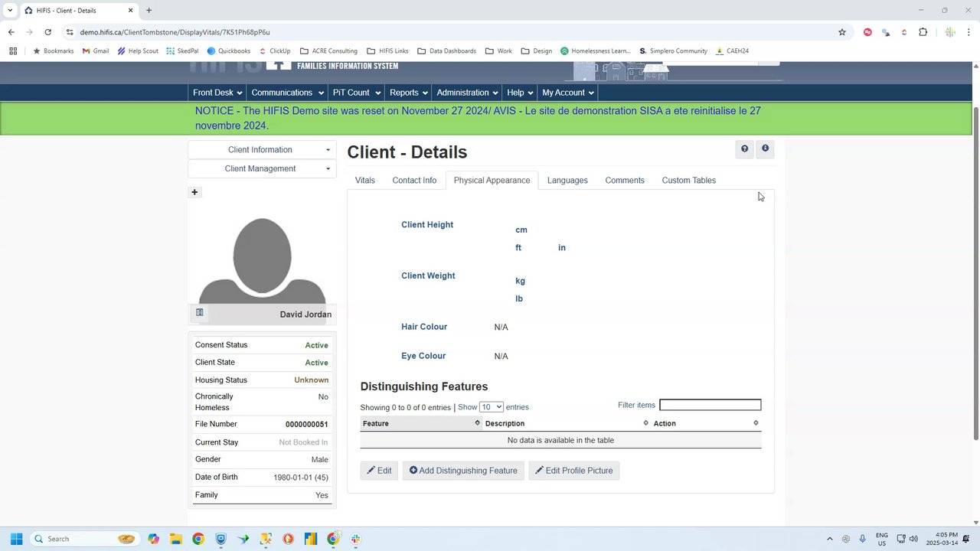Screen dimensions: 980x551
Task: Switch to the Vitals tab
Action: pos(365,181)
